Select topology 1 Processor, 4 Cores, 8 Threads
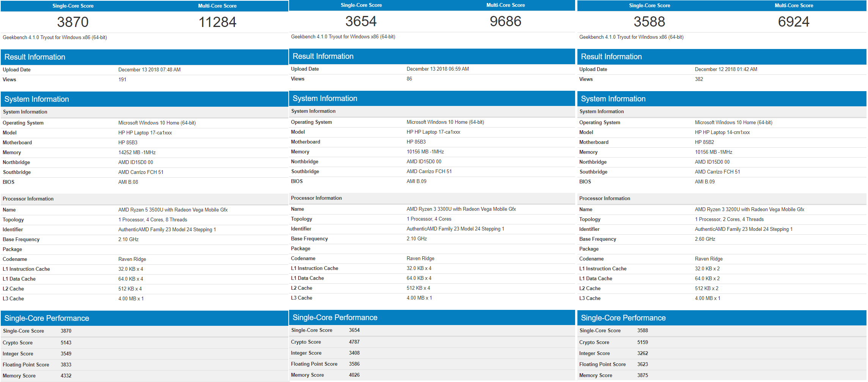 (153, 219)
